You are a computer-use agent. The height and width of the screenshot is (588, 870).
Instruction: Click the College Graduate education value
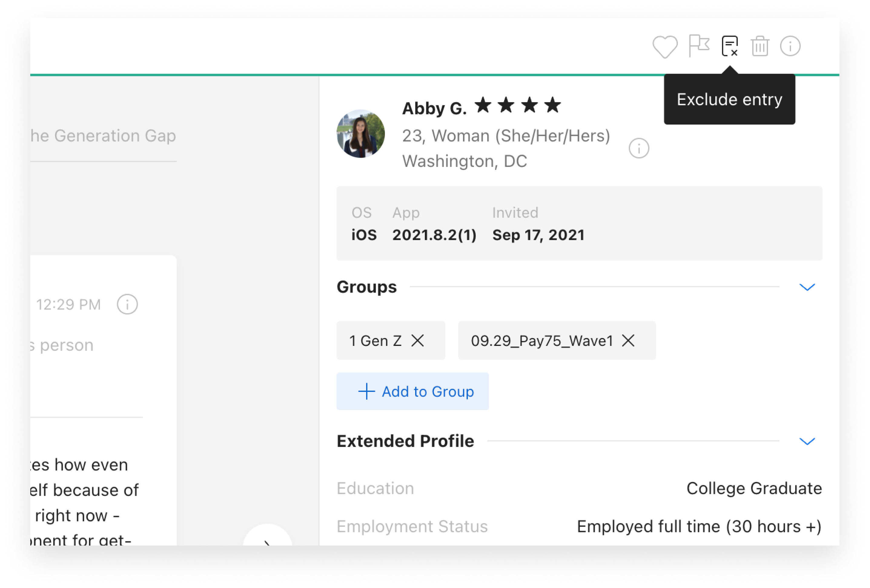pyautogui.click(x=754, y=488)
